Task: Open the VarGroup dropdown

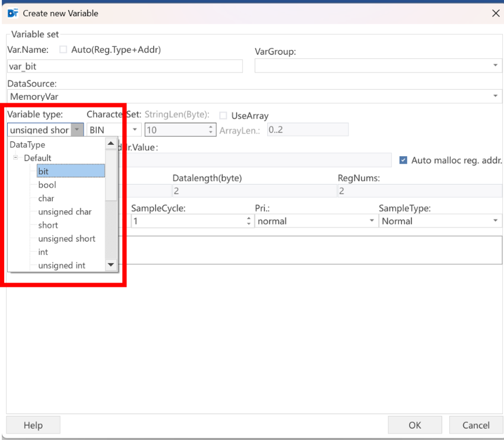Action: tap(495, 65)
